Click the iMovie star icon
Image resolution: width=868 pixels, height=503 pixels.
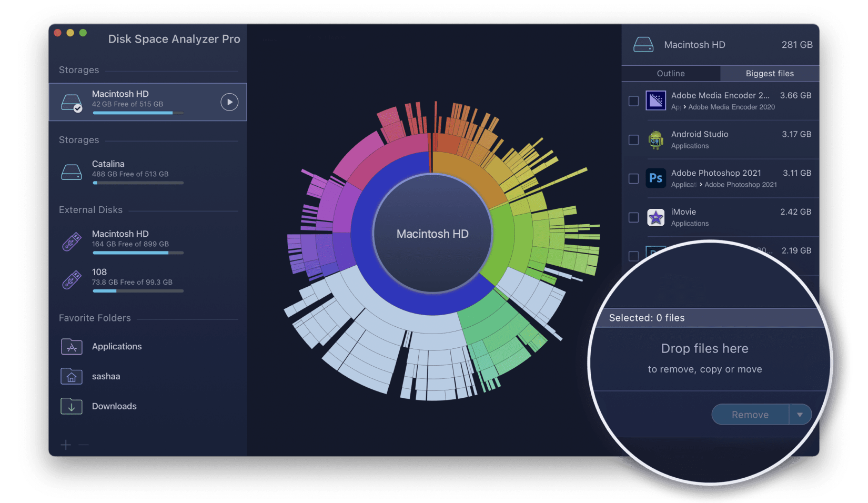coord(655,217)
